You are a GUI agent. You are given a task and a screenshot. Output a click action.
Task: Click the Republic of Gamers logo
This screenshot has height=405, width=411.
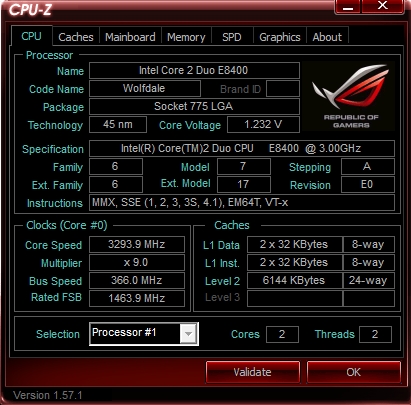click(x=349, y=96)
